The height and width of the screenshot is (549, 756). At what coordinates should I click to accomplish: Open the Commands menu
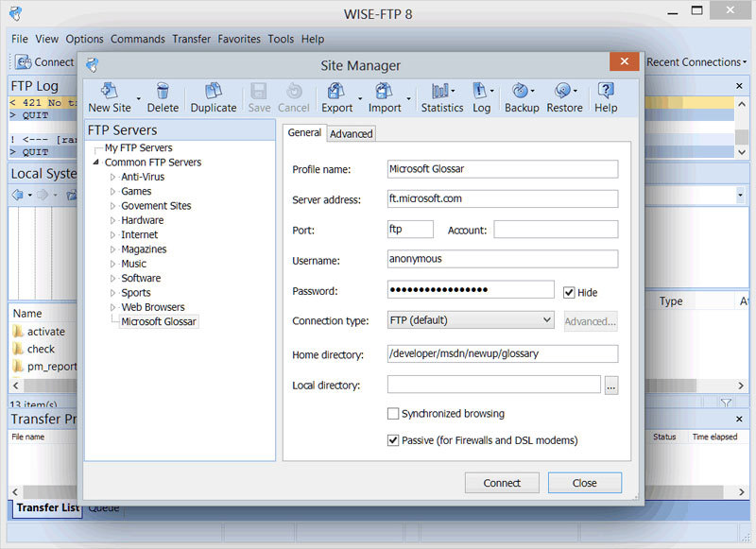pyautogui.click(x=138, y=39)
